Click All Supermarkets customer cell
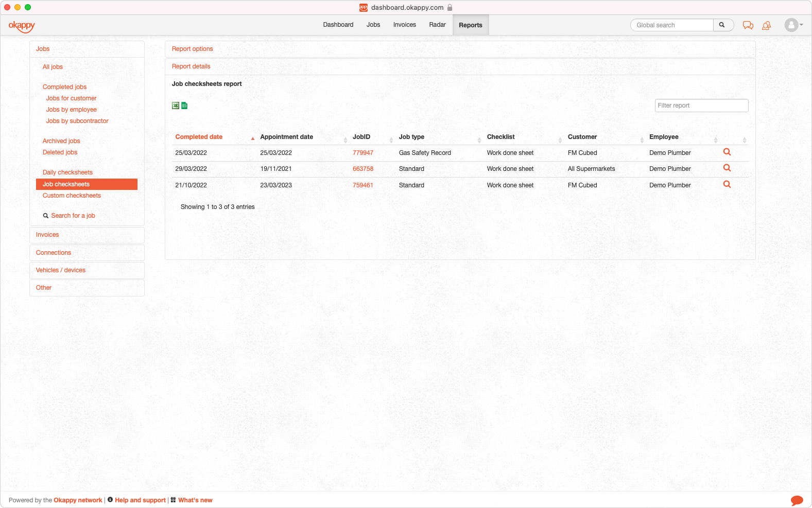The width and height of the screenshot is (812, 508). click(x=591, y=169)
